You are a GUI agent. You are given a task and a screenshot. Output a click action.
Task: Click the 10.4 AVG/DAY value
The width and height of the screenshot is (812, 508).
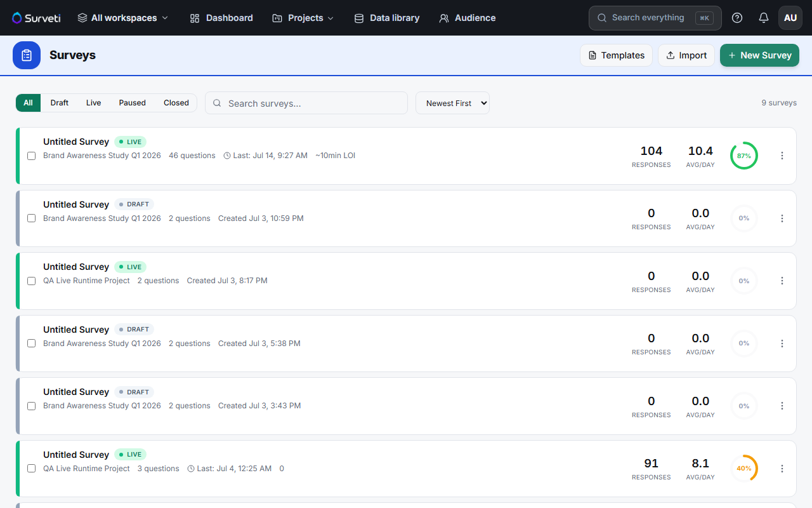(700, 151)
